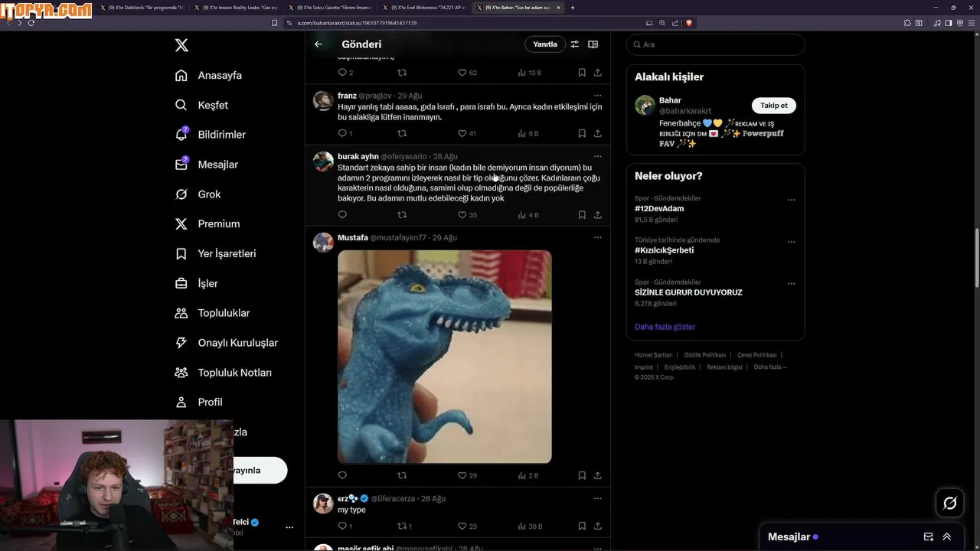980x551 pixels.
Task: Share Mustafa's dinosaur post
Action: pyautogui.click(x=598, y=475)
